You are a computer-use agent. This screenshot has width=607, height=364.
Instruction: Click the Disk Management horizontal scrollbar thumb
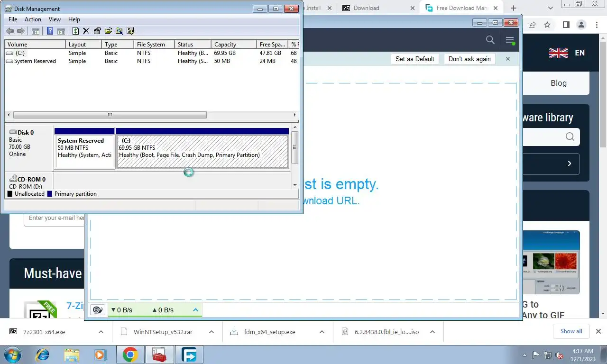click(110, 115)
